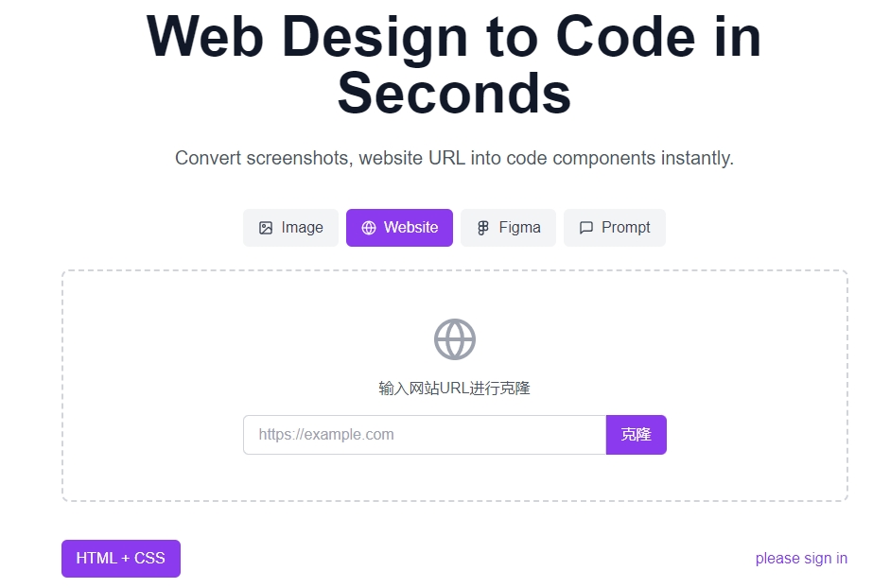Click the https://example.com placeholder text
This screenshot has height=588, width=890.
tap(326, 435)
